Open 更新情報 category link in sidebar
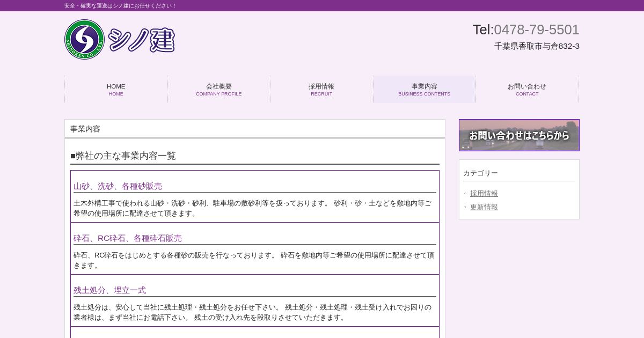Viewport: 644px width, 338px height. [x=484, y=207]
